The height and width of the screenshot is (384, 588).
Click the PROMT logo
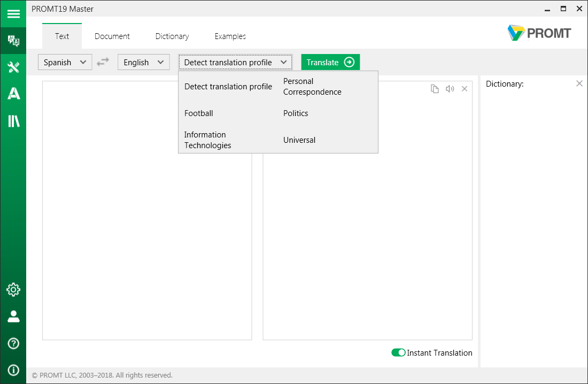pyautogui.click(x=539, y=33)
